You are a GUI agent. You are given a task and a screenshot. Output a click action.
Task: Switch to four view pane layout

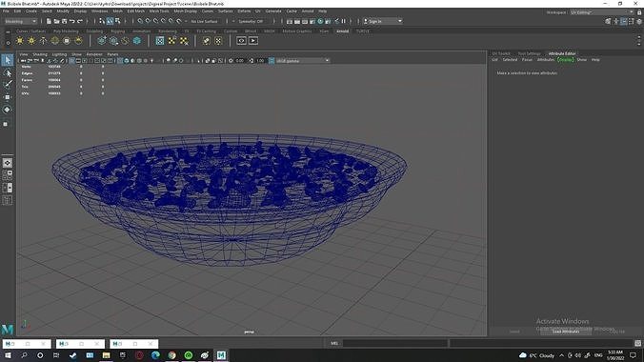(x=8, y=175)
